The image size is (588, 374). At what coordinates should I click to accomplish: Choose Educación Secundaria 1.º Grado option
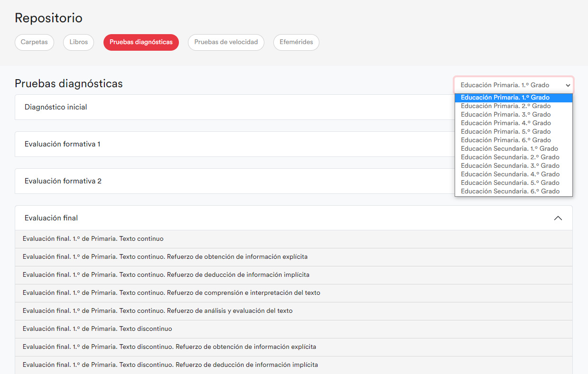509,149
